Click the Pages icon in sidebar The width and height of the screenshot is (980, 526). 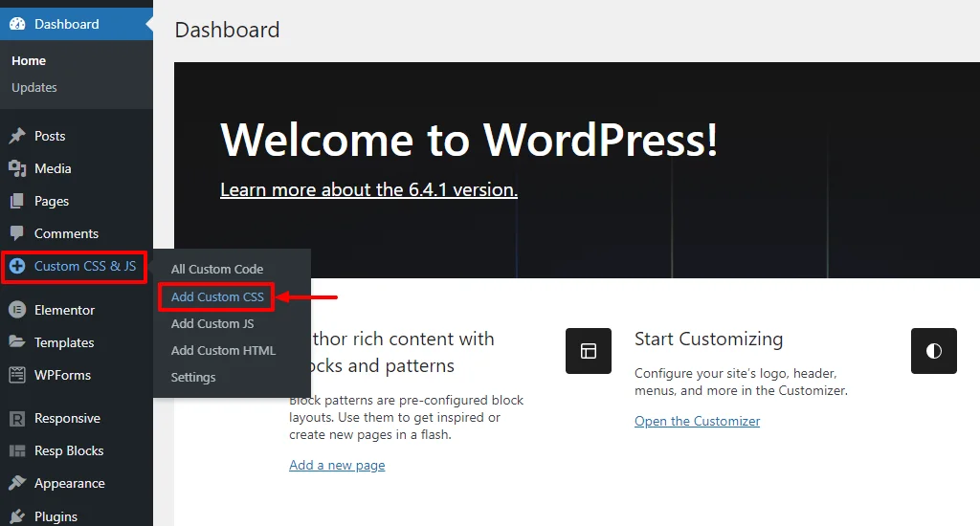pyautogui.click(x=17, y=201)
